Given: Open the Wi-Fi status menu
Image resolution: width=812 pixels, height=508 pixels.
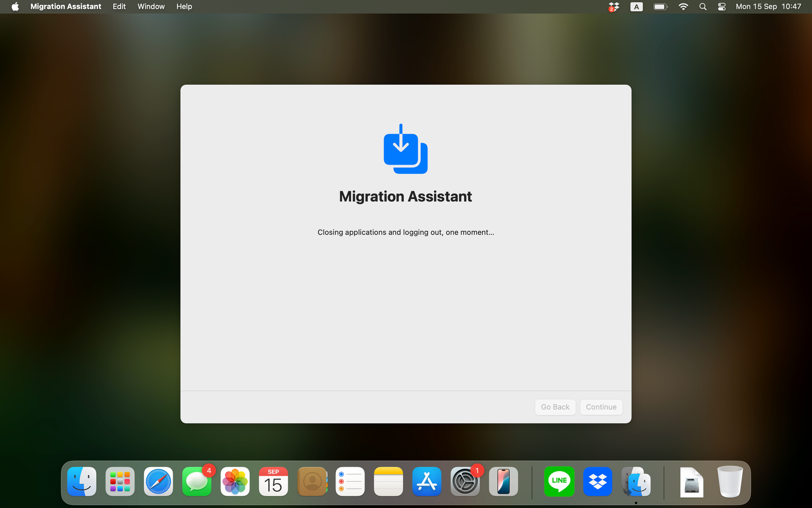Looking at the screenshot, I should (x=683, y=7).
